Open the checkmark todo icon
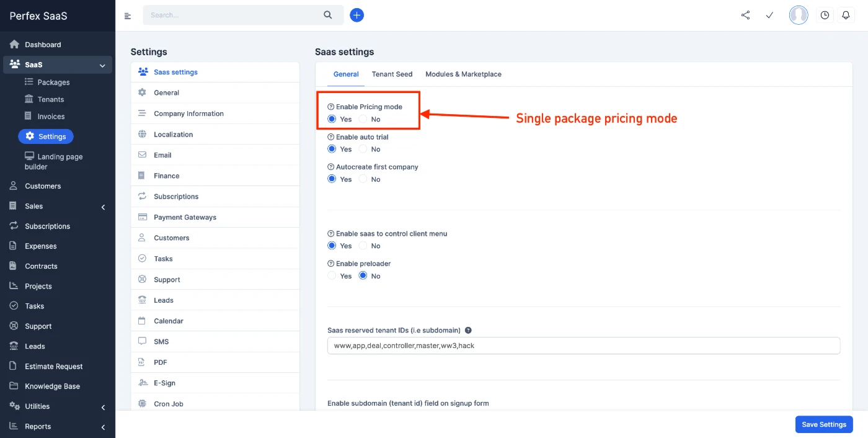This screenshot has width=868, height=438. coord(769,15)
